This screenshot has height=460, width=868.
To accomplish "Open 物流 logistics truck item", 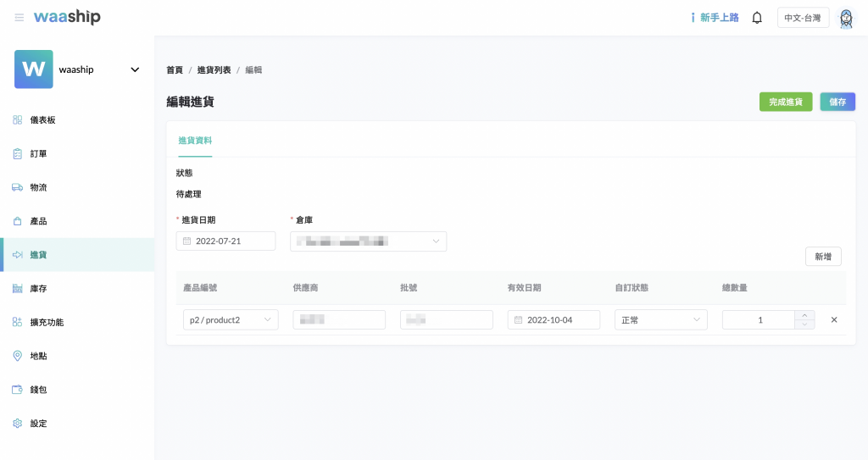I will pos(38,187).
